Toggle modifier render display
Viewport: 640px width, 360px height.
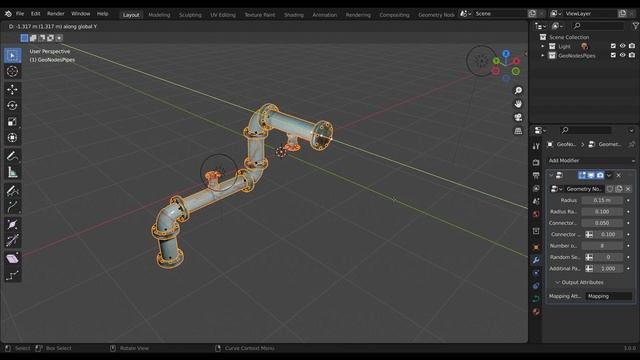[600, 175]
